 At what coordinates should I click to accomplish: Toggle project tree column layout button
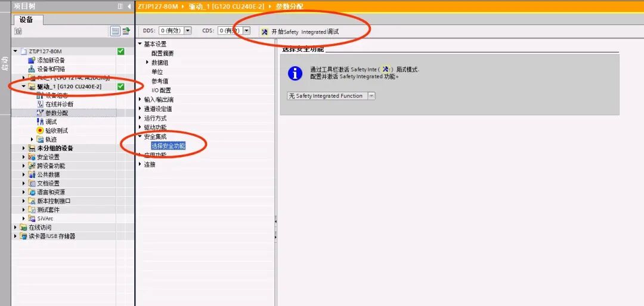(x=120, y=6)
